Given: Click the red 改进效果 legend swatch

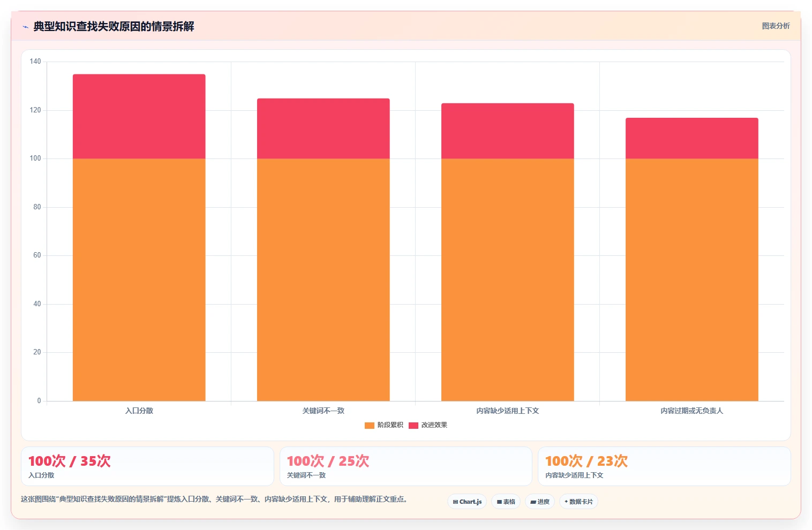Looking at the screenshot, I should [413, 425].
